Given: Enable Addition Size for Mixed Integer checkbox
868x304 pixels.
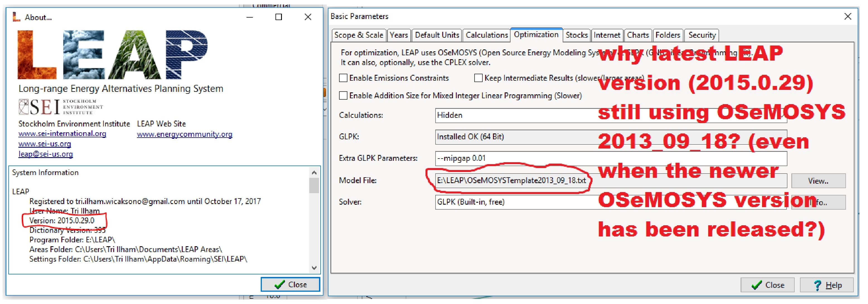Looking at the screenshot, I should click(x=343, y=95).
